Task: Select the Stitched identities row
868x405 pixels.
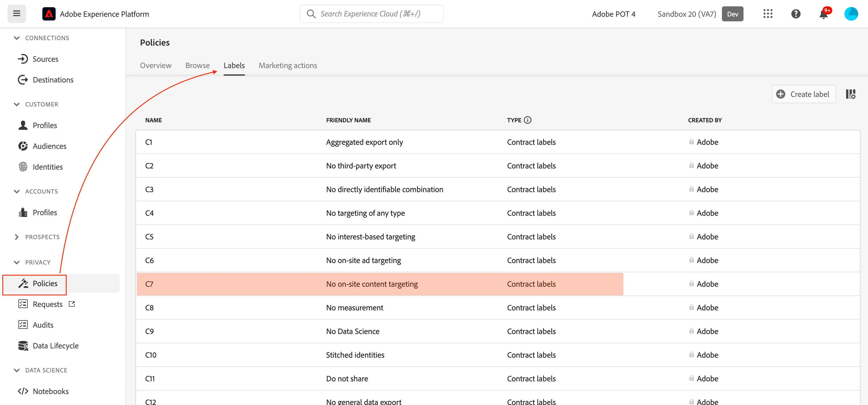Action: [498, 355]
